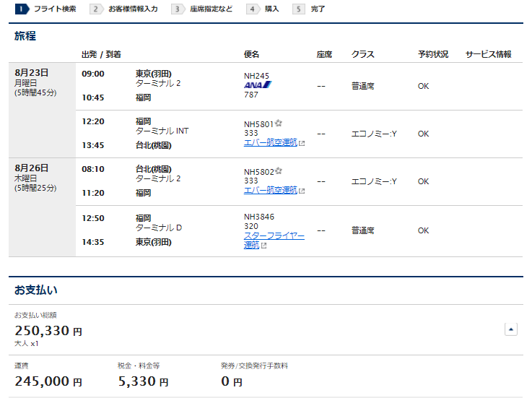532x398 pixels.
Task: Click the step 5 number badge
Action: click(x=299, y=9)
